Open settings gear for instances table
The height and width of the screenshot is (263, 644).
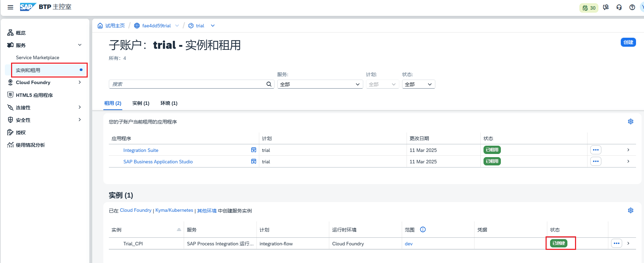(630, 210)
